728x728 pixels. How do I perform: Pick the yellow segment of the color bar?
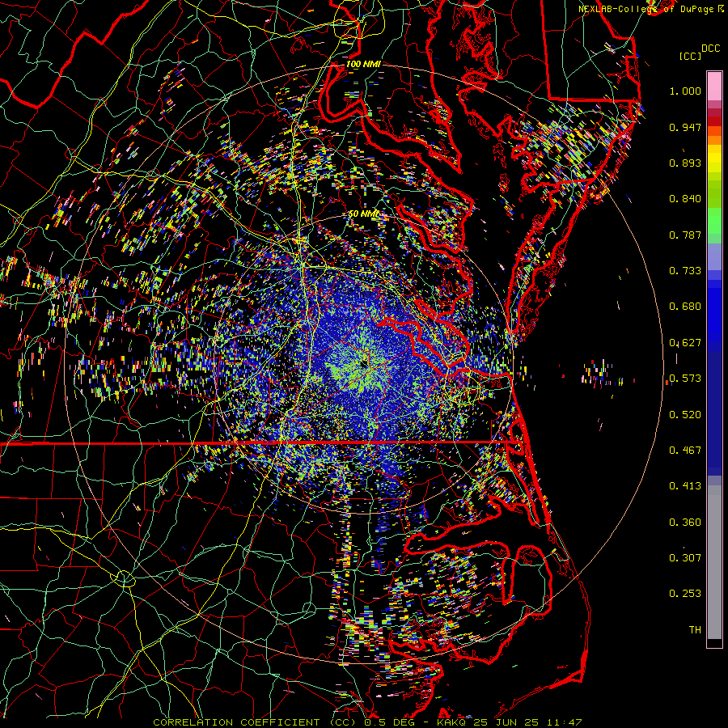(714, 159)
